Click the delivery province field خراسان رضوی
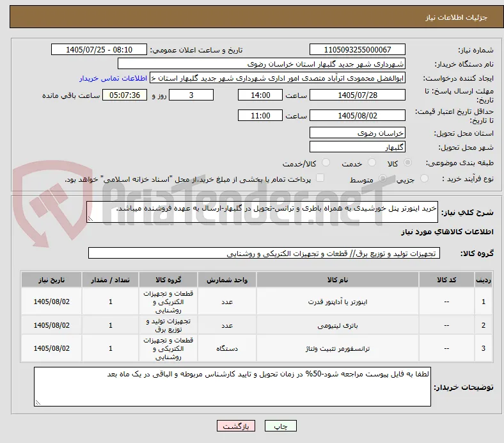Screen dimensions: 504x443 coord(357,133)
